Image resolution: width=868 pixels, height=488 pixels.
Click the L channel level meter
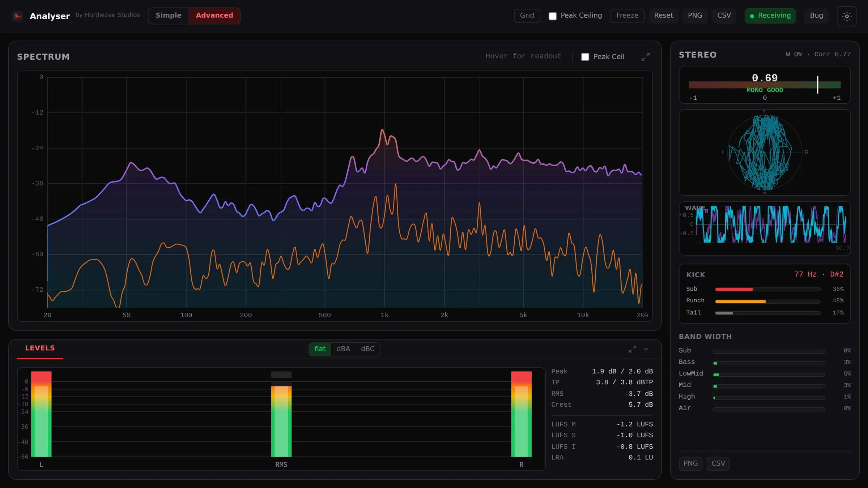pos(41,414)
